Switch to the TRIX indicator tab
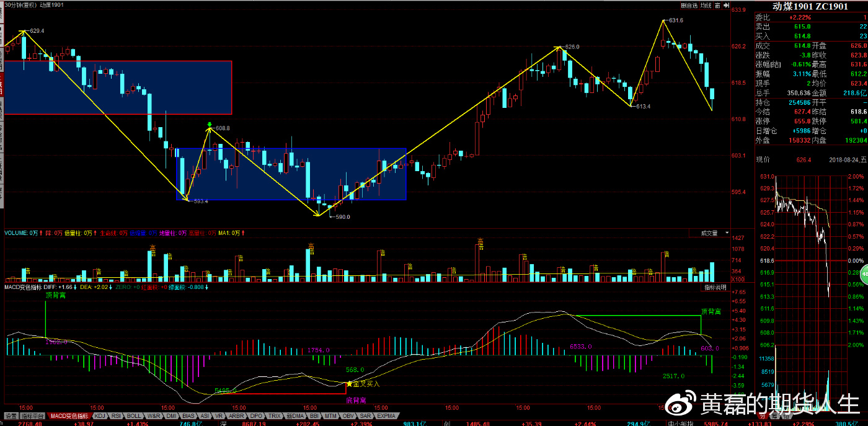868x426 pixels. (x=275, y=415)
